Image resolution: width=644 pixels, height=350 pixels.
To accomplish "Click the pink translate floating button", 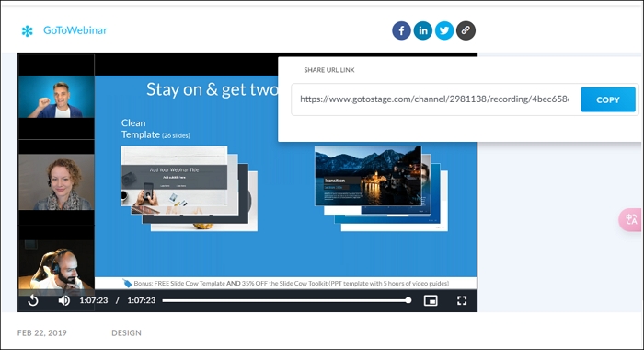I will (631, 219).
